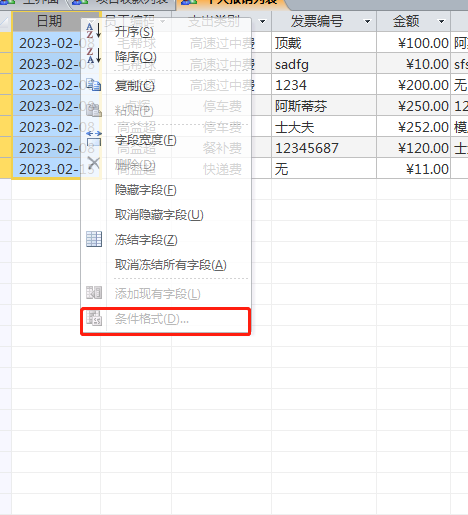Click the field width arrows icon
Image resolution: width=468 pixels, height=515 pixels.
(94, 138)
